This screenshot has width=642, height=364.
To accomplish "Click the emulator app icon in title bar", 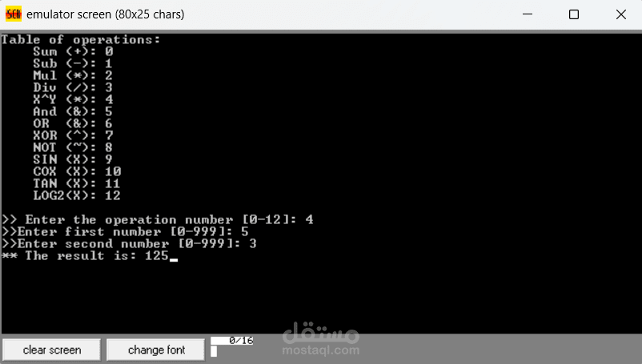I will coord(13,14).
